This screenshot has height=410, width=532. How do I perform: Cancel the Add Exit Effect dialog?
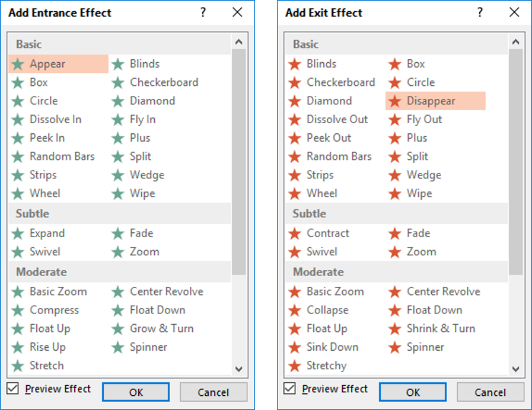(x=490, y=392)
